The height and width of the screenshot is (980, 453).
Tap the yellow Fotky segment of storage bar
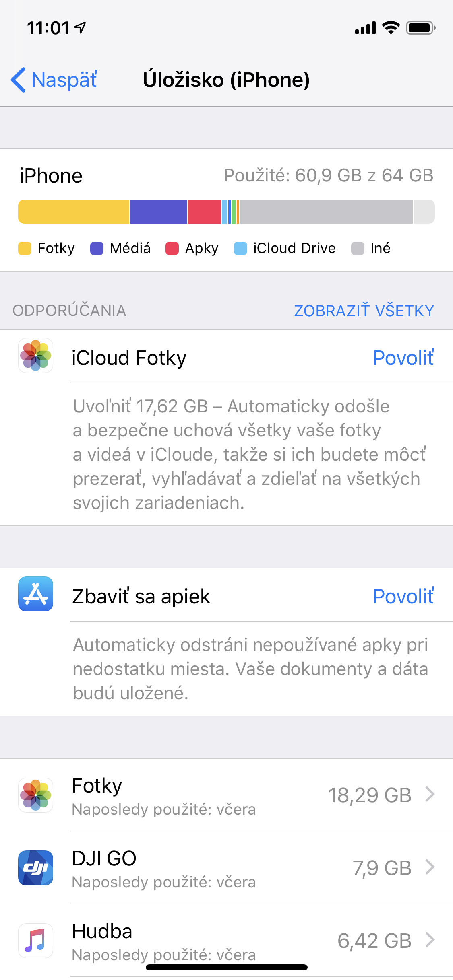(74, 212)
